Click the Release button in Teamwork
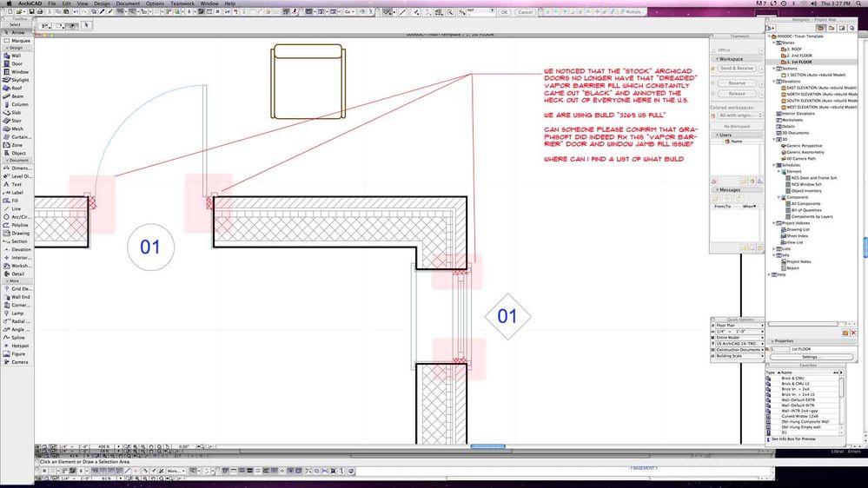The width and height of the screenshot is (868, 488). click(x=737, y=94)
